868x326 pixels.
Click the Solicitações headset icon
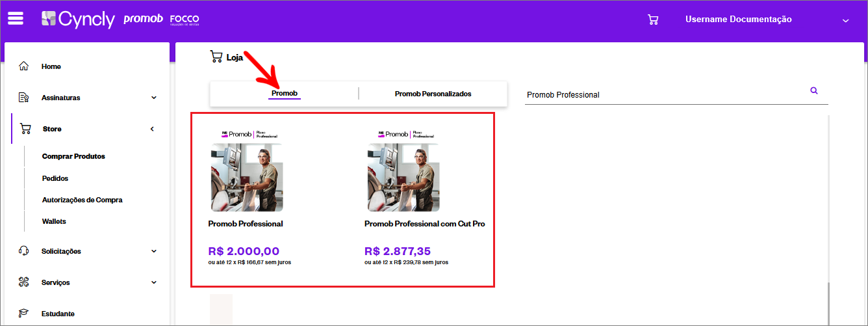pyautogui.click(x=24, y=251)
